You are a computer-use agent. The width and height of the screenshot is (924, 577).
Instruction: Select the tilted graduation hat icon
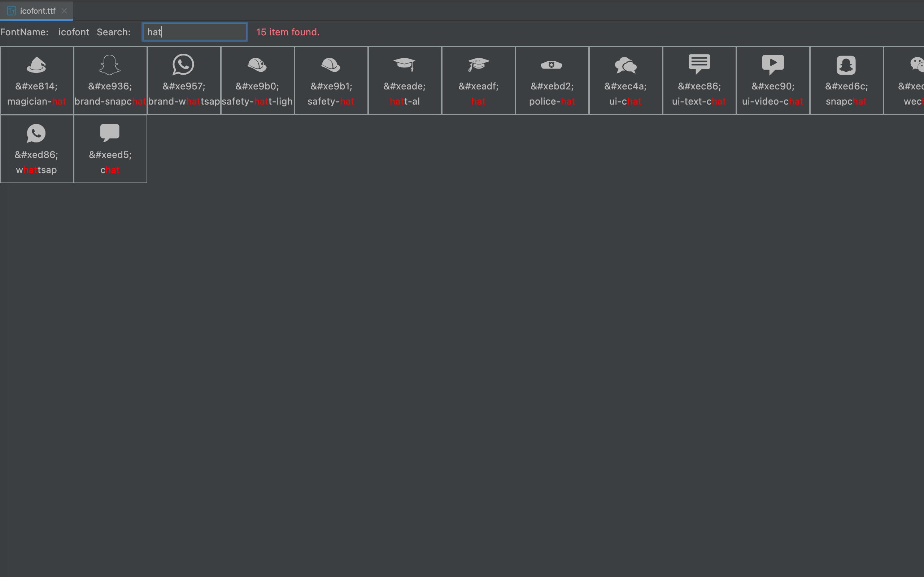click(478, 65)
